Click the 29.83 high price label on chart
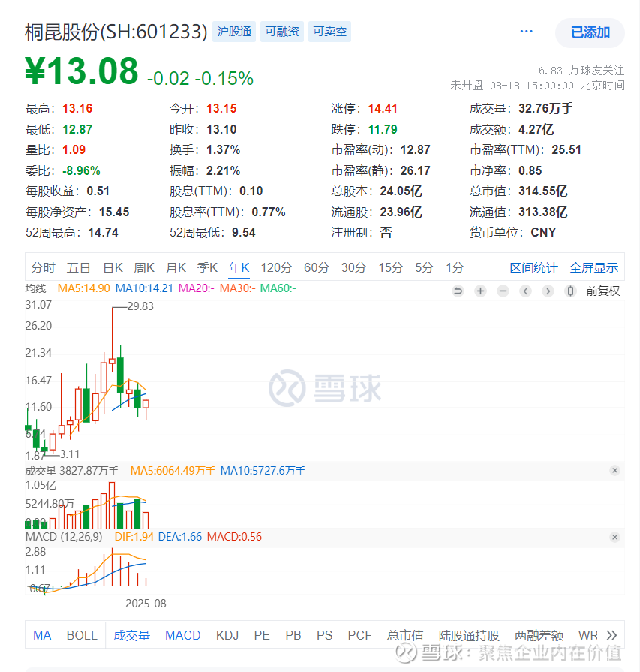The height and width of the screenshot is (672, 640). coord(140,306)
